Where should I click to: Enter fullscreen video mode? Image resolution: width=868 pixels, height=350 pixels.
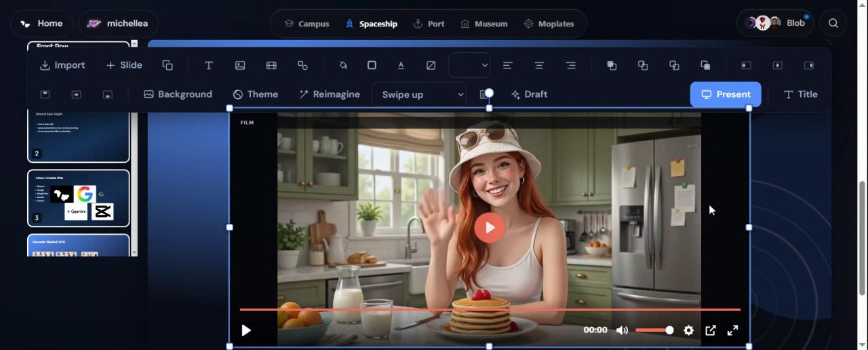pyautogui.click(x=733, y=330)
